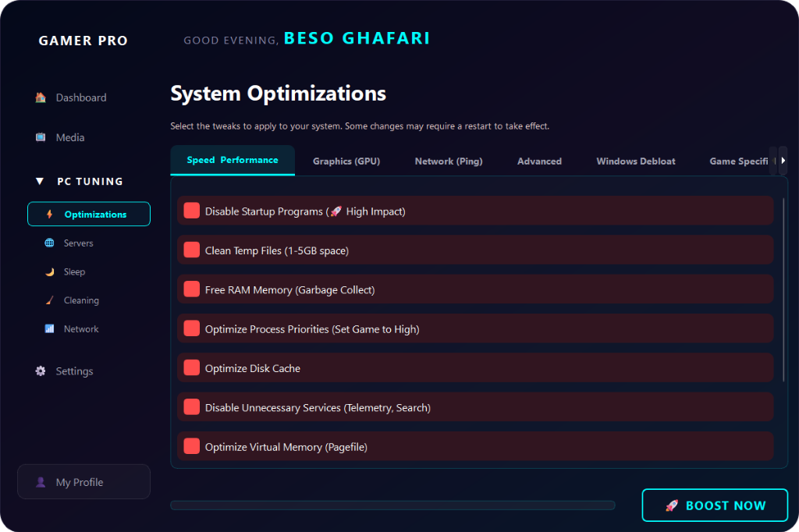
Task: Toggle the Optimize Disk Cache checkbox
Action: pos(192,367)
